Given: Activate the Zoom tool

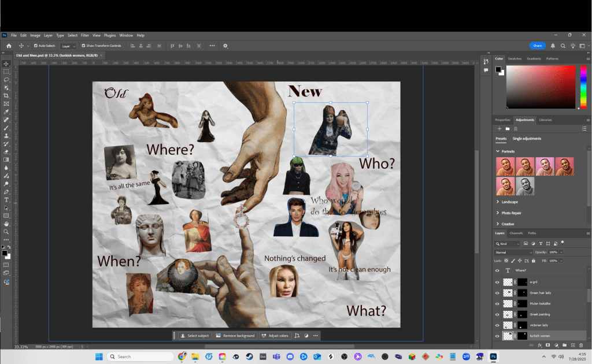Looking at the screenshot, I should 6,232.
